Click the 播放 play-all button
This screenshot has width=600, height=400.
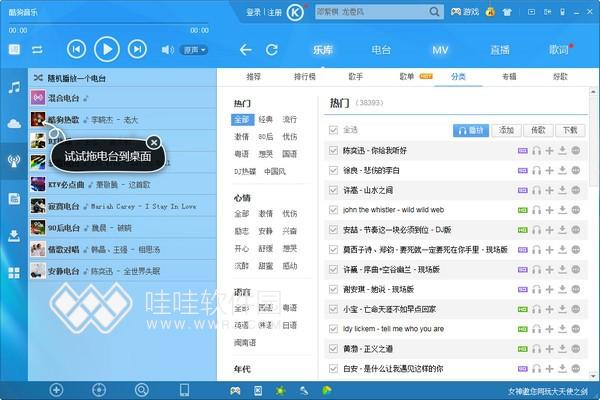pos(471,131)
